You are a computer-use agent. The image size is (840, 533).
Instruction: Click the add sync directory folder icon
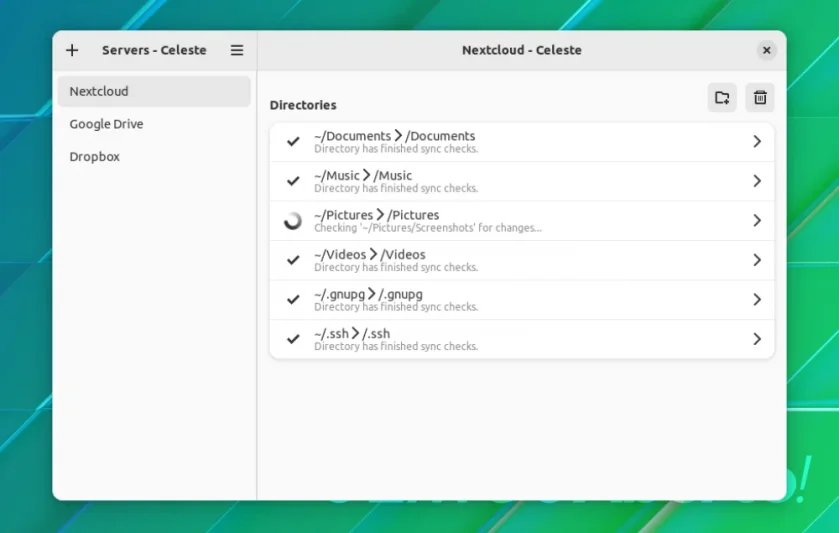click(722, 97)
